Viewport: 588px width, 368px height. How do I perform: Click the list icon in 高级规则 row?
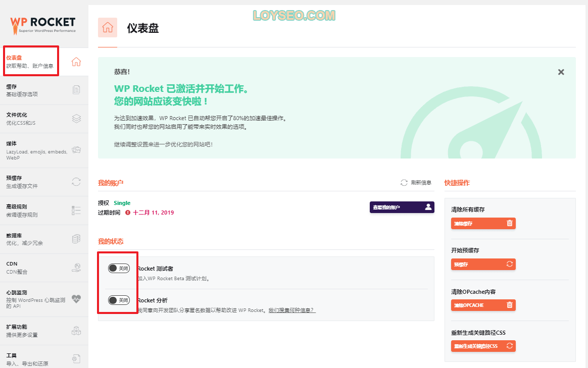(76, 210)
